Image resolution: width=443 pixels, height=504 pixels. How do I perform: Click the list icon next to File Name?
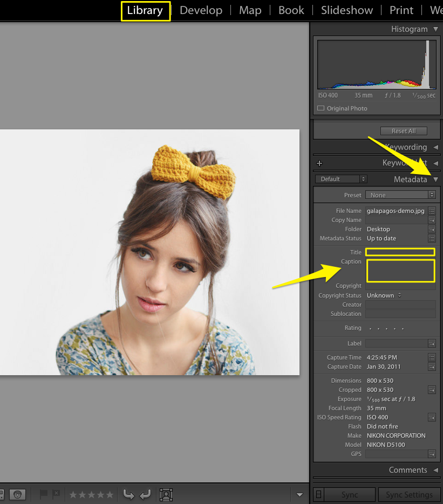coord(432,211)
